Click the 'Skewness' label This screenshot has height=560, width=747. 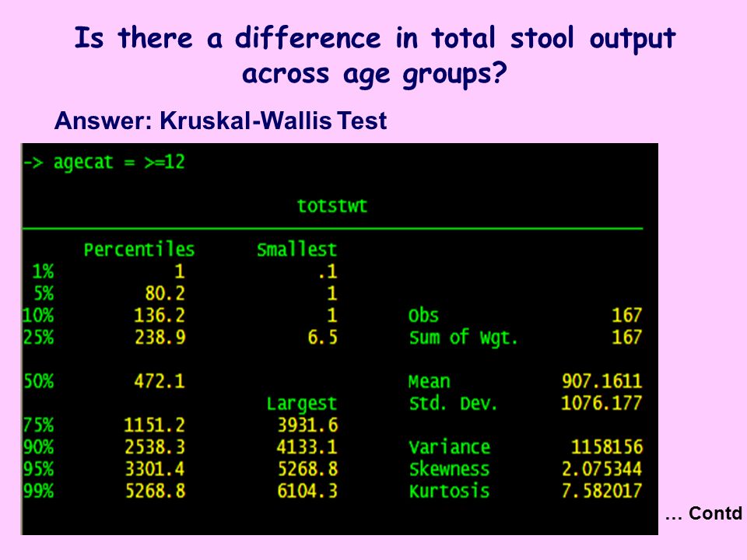449,469
